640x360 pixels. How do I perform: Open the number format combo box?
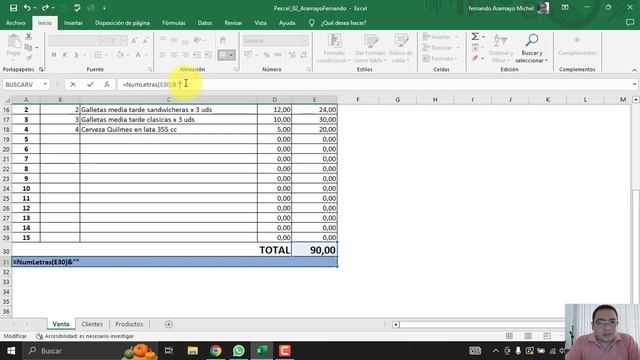point(276,40)
